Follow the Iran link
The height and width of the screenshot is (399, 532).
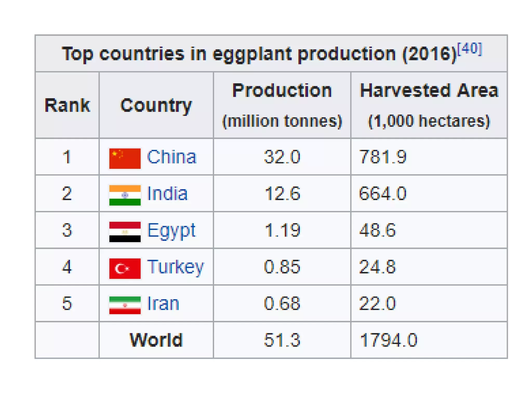pos(163,303)
